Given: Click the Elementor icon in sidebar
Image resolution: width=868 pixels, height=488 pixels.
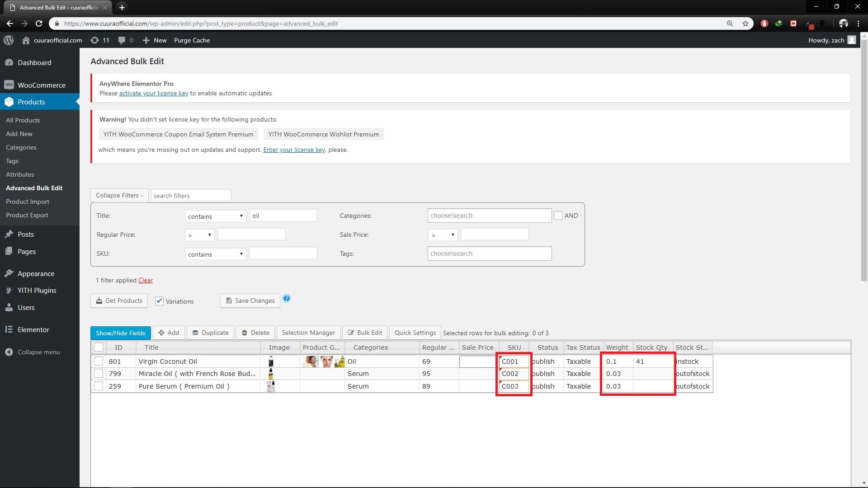Looking at the screenshot, I should 9,329.
